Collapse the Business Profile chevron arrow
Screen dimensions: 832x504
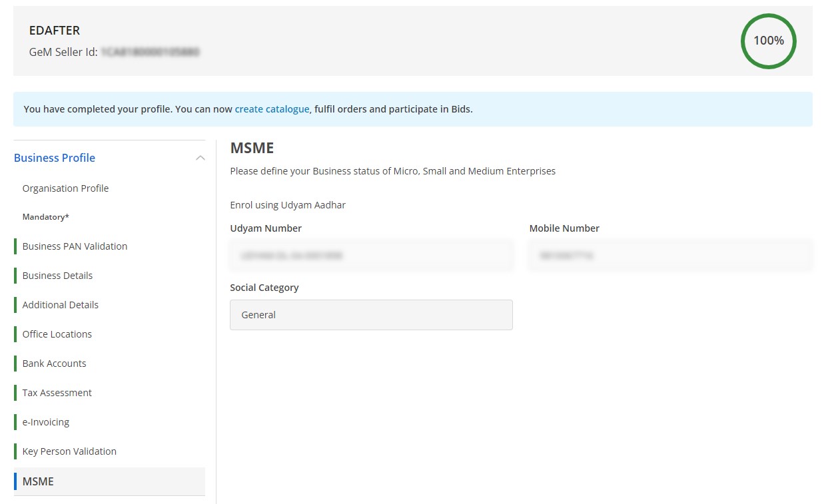click(x=200, y=158)
